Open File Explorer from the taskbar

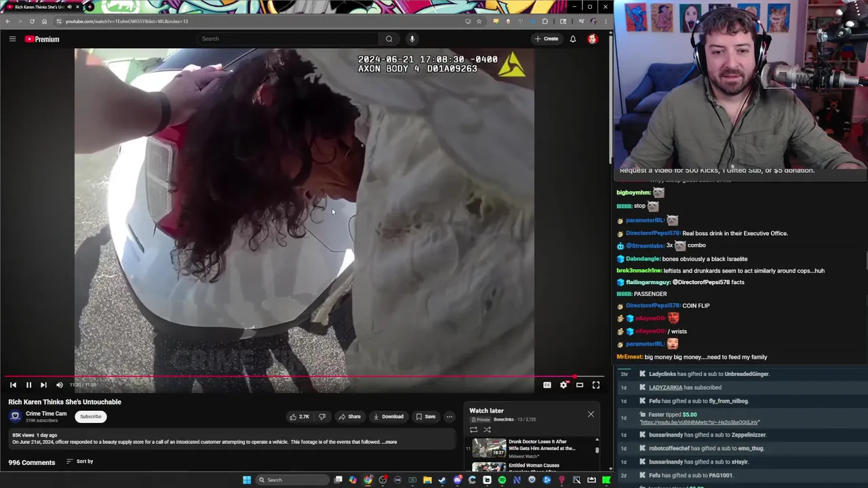click(x=427, y=480)
